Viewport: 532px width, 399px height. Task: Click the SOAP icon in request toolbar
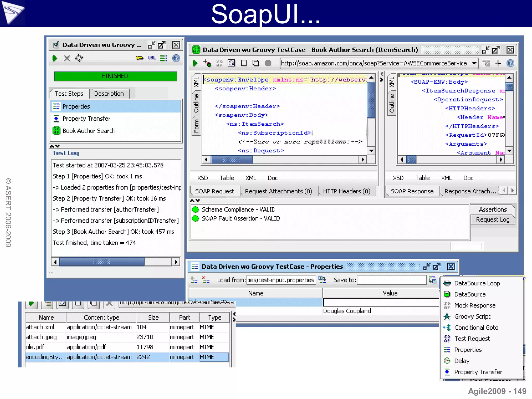(x=220, y=63)
